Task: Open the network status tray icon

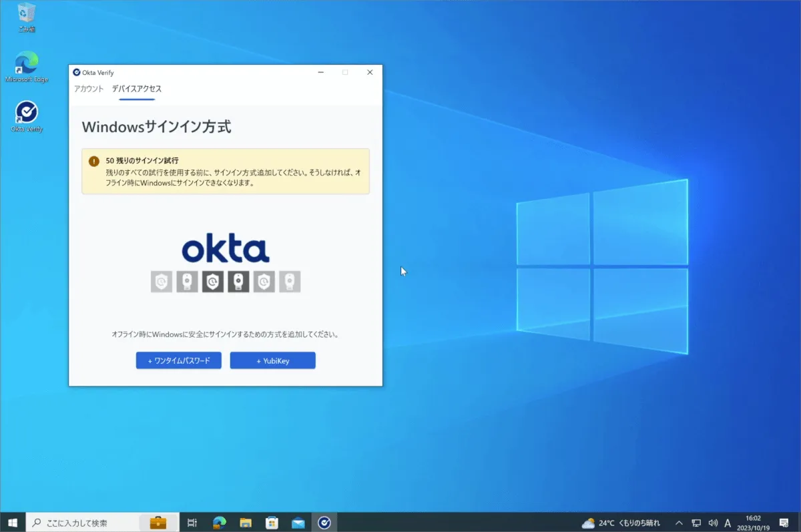Action: pos(696,523)
